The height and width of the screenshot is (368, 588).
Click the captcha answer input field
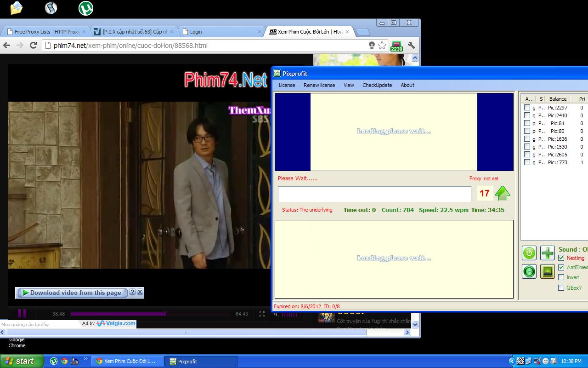click(374, 194)
